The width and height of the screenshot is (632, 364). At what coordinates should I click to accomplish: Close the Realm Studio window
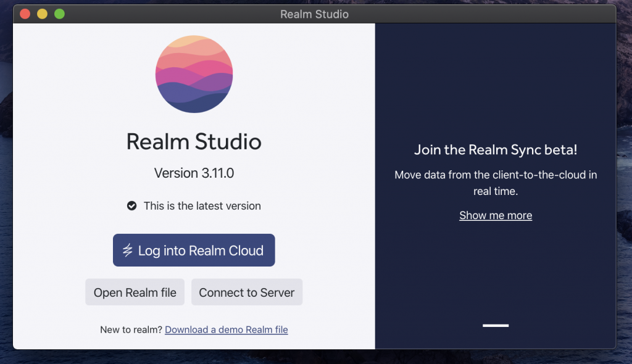pyautogui.click(x=25, y=14)
